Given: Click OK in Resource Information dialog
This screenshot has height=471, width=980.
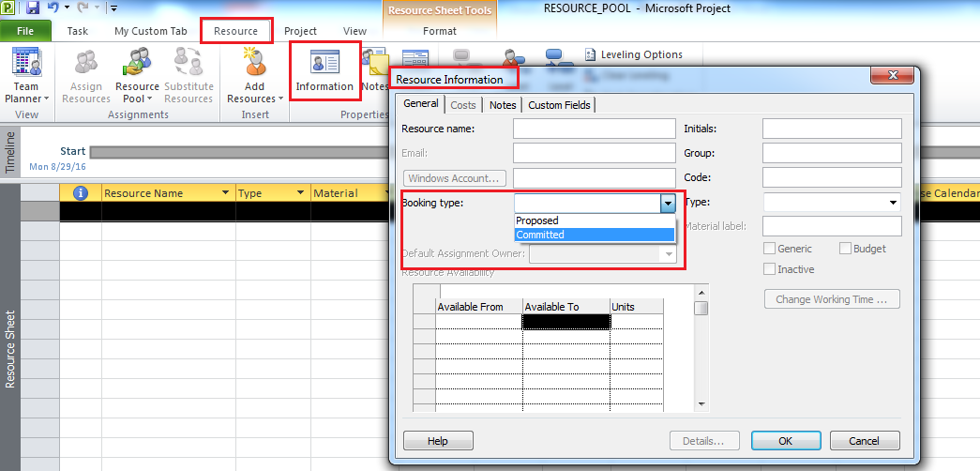Looking at the screenshot, I should [786, 440].
